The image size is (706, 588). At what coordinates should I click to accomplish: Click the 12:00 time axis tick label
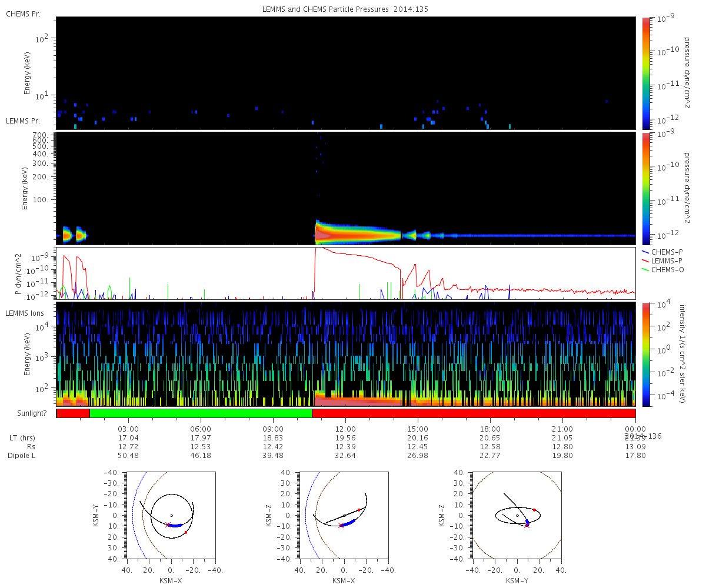(345, 429)
